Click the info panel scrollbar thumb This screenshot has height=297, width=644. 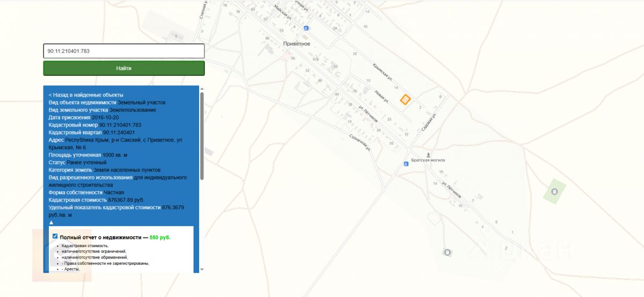point(202,134)
